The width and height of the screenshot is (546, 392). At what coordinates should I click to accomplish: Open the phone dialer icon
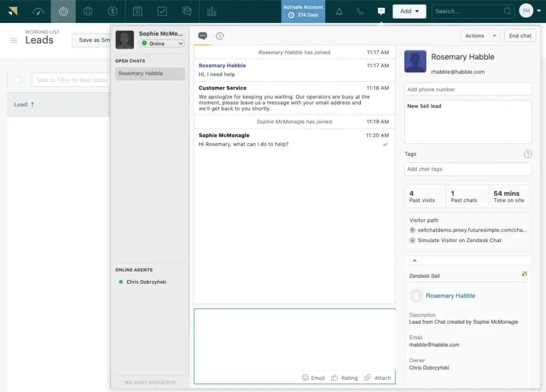point(360,12)
